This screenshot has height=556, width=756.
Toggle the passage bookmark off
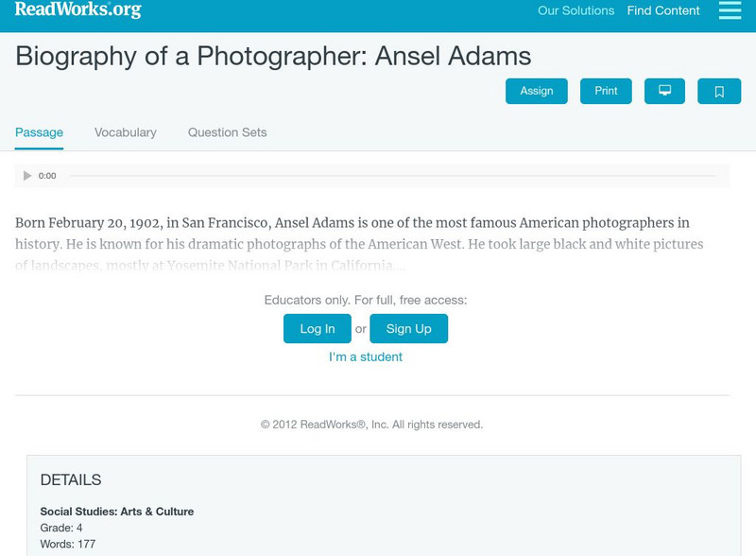point(719,91)
